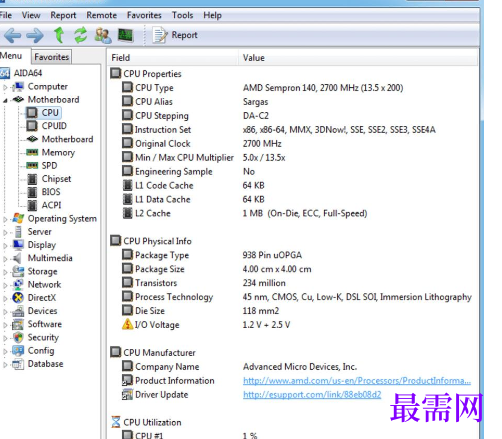Open the File menu
The width and height of the screenshot is (502, 439).
point(6,15)
